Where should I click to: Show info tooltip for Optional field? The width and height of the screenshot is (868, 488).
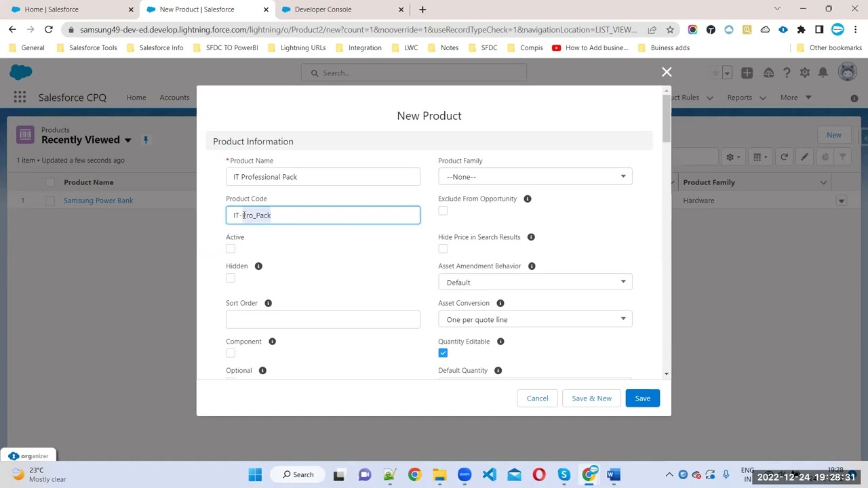pos(262,371)
